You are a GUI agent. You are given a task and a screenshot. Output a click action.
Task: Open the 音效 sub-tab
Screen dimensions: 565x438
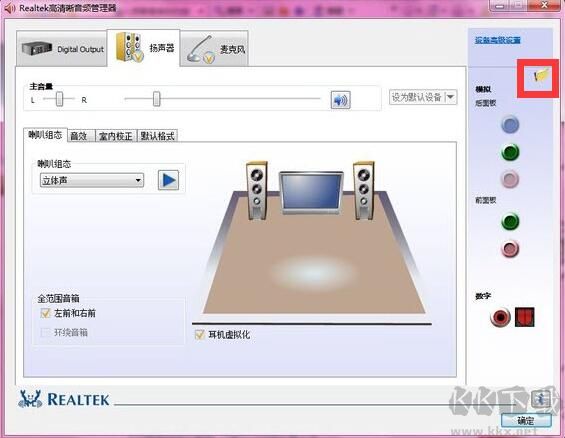(x=81, y=136)
